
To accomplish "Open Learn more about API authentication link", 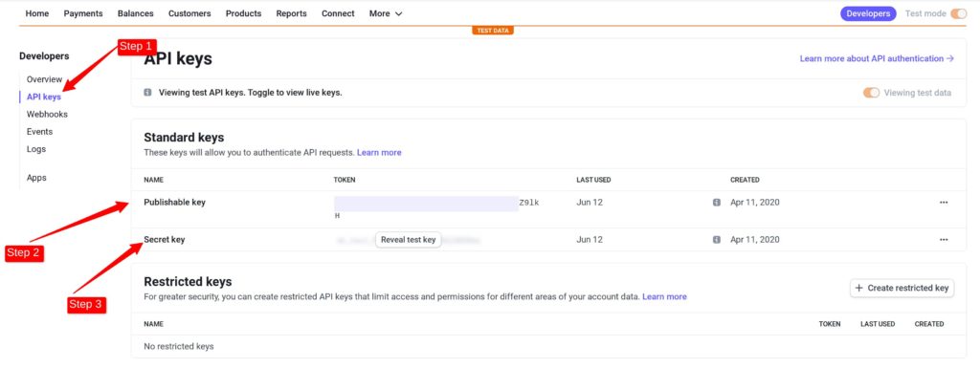I will [x=877, y=58].
